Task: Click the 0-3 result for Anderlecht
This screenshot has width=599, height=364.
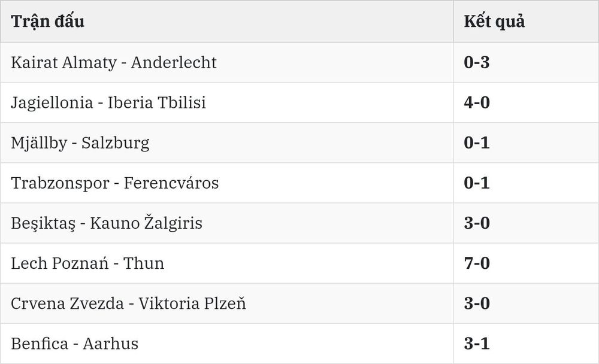Action: coord(477,63)
